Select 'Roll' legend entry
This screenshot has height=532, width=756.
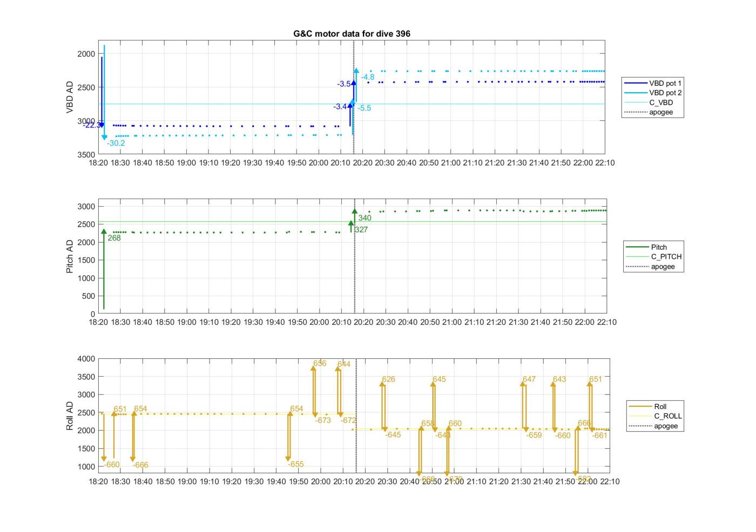[649, 406]
